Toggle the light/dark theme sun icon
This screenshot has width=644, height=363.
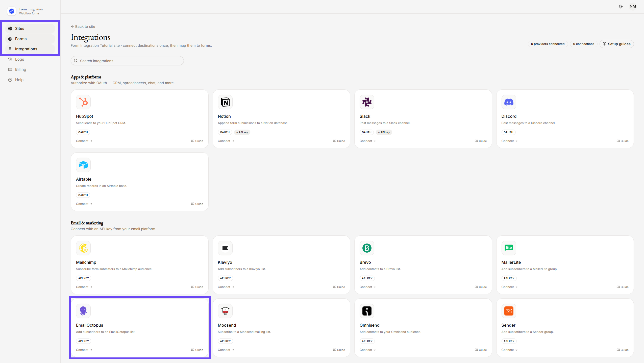(x=621, y=7)
